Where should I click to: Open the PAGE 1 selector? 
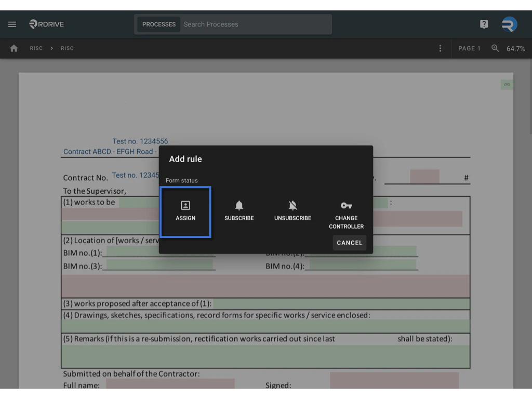coord(469,48)
